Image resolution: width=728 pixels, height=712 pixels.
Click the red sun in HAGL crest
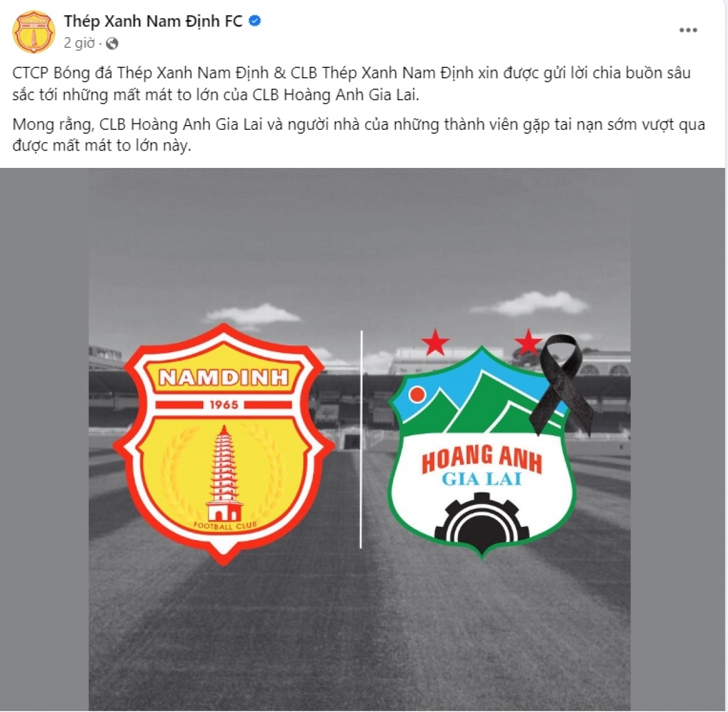417,395
